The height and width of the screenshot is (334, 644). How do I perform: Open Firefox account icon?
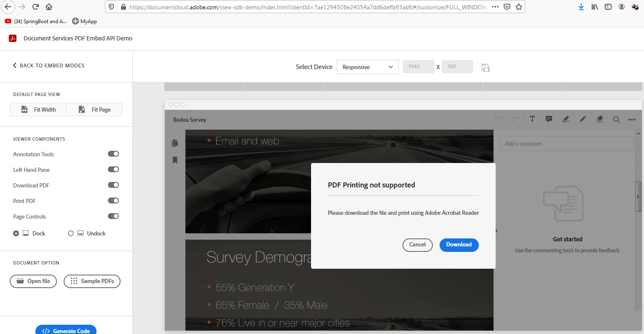pos(622,7)
